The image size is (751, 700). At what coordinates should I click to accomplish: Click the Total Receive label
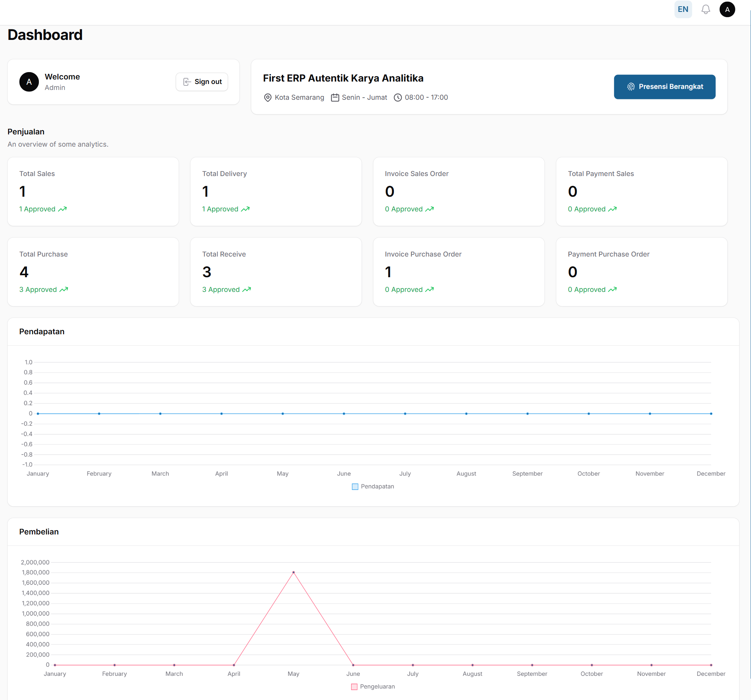pyautogui.click(x=224, y=254)
